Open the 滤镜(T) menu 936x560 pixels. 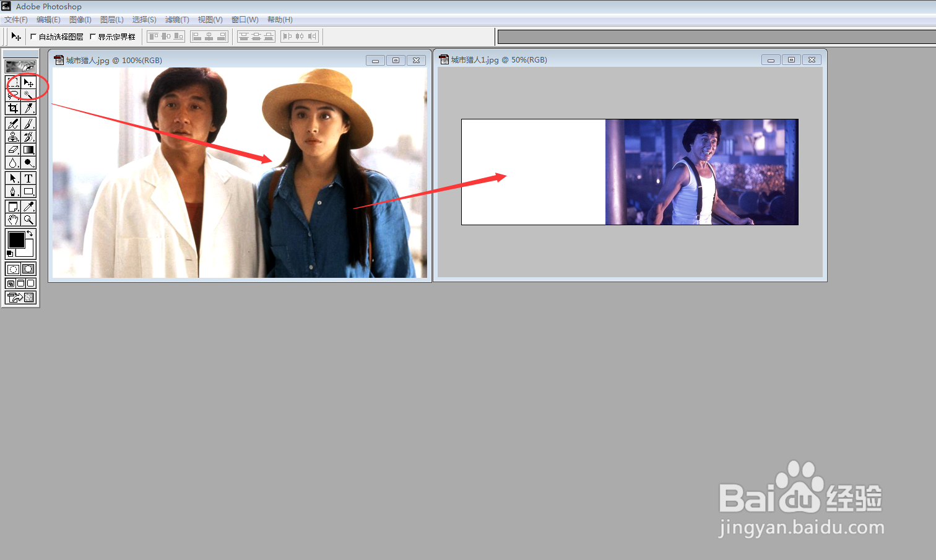point(177,20)
